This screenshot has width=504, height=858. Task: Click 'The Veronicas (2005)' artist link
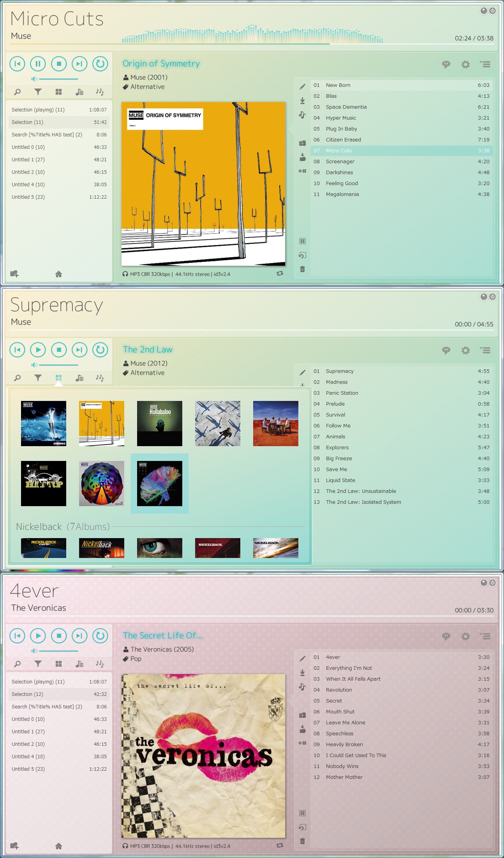162,649
